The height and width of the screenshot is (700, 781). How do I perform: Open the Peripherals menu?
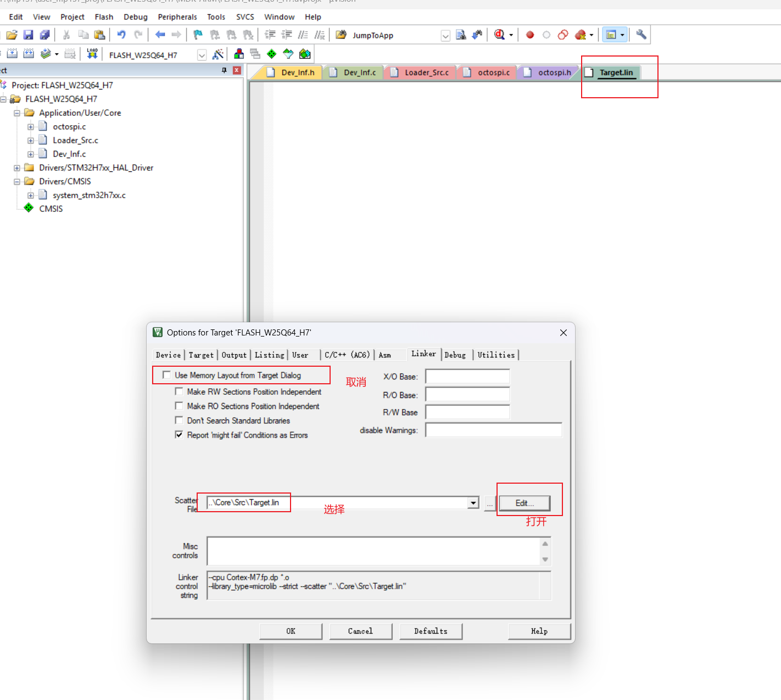[177, 17]
